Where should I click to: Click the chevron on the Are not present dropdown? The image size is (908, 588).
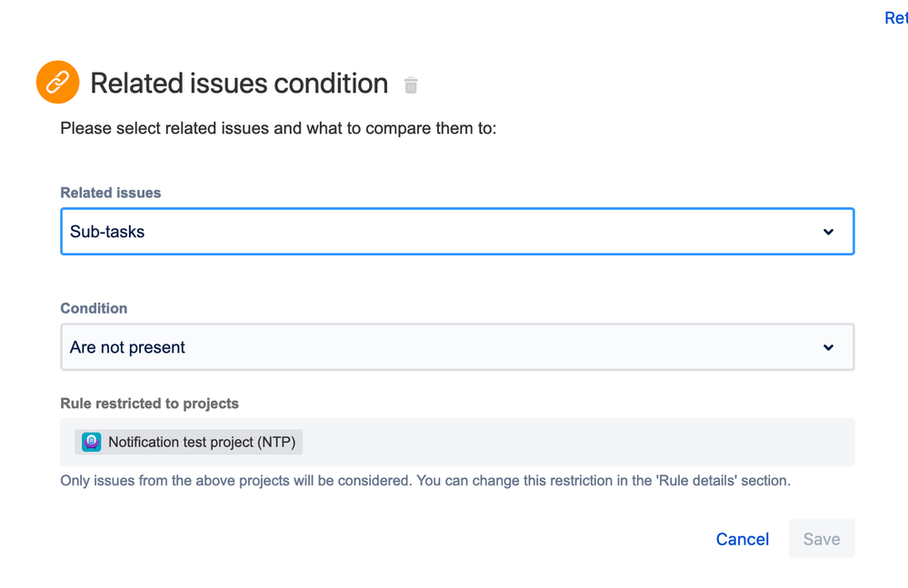[x=828, y=347]
